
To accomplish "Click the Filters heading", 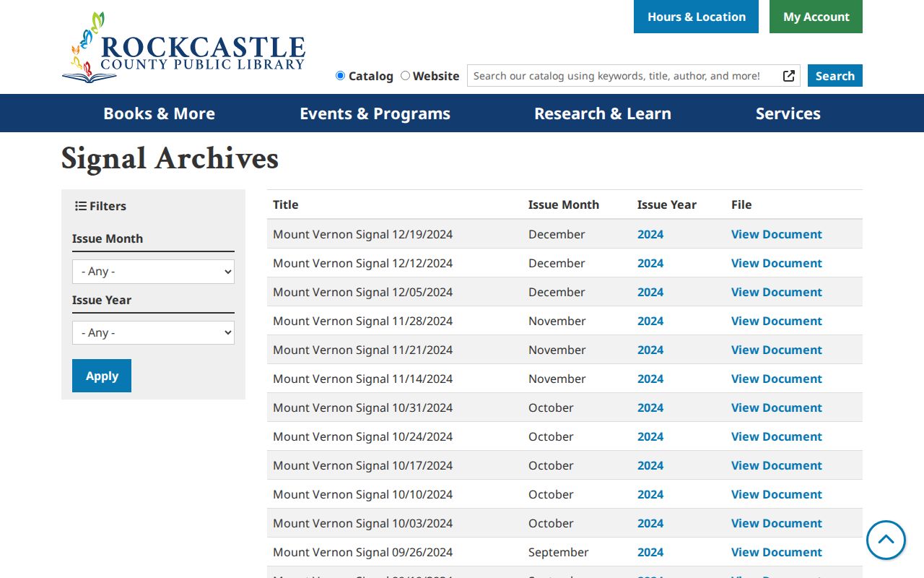I will pos(101,206).
